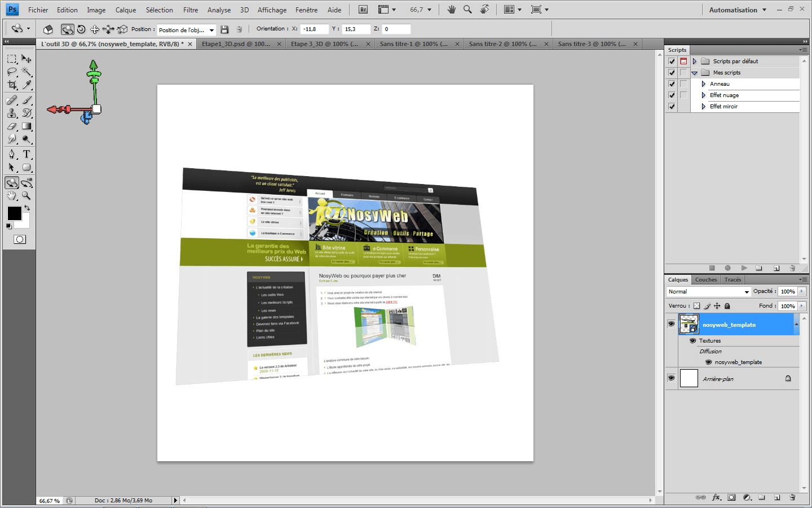This screenshot has height=508, width=812.
Task: Select the 3D scale tool in options bar
Action: 122,29
